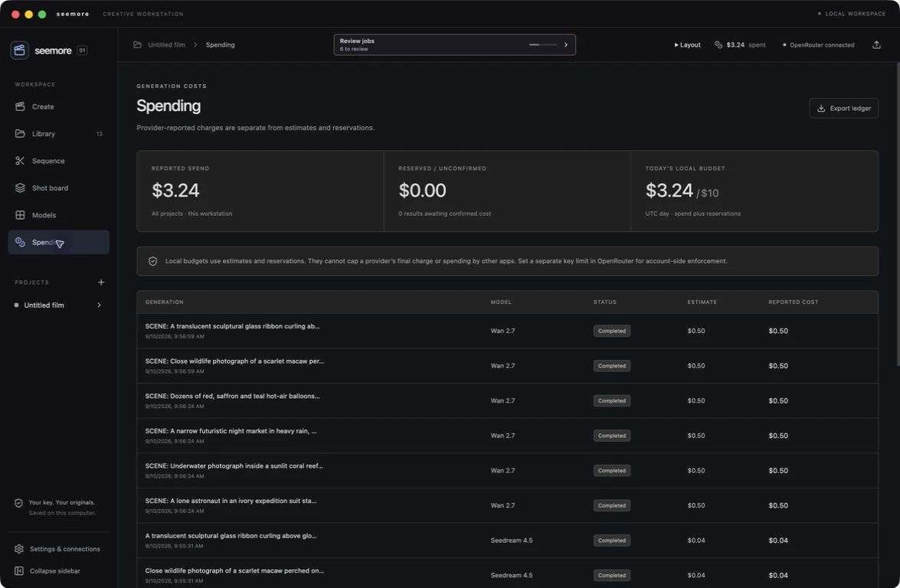The height and width of the screenshot is (588, 900).
Task: Add a new project with plus icon
Action: click(101, 283)
